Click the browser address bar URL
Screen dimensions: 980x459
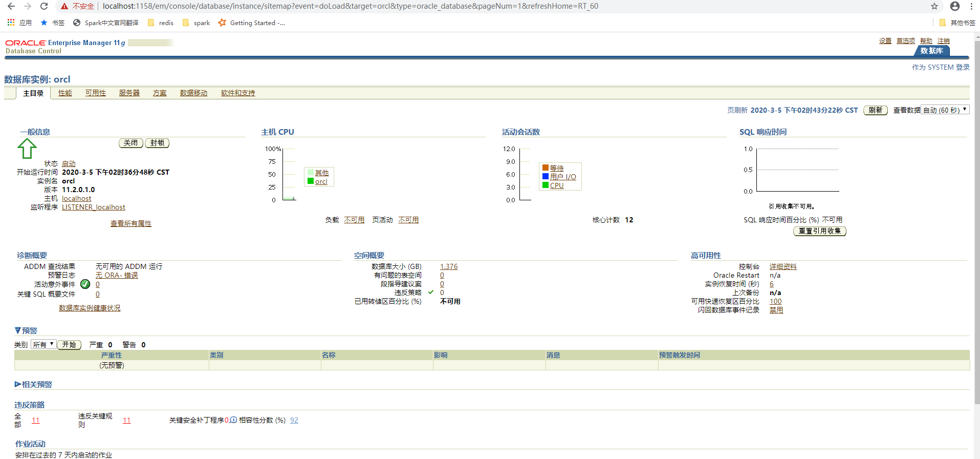click(351, 6)
